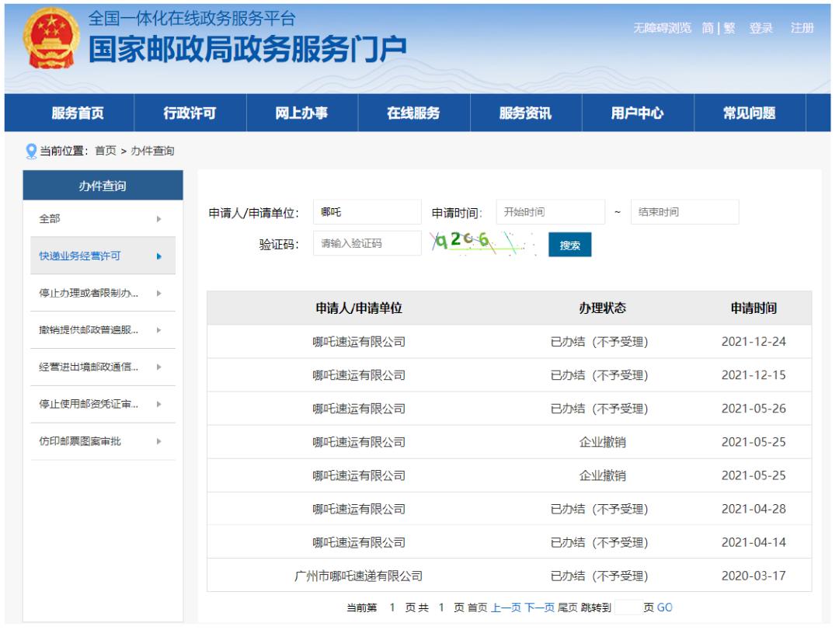Click the 登录 link in the header
Screen dimensions: 839x644
coord(761,28)
